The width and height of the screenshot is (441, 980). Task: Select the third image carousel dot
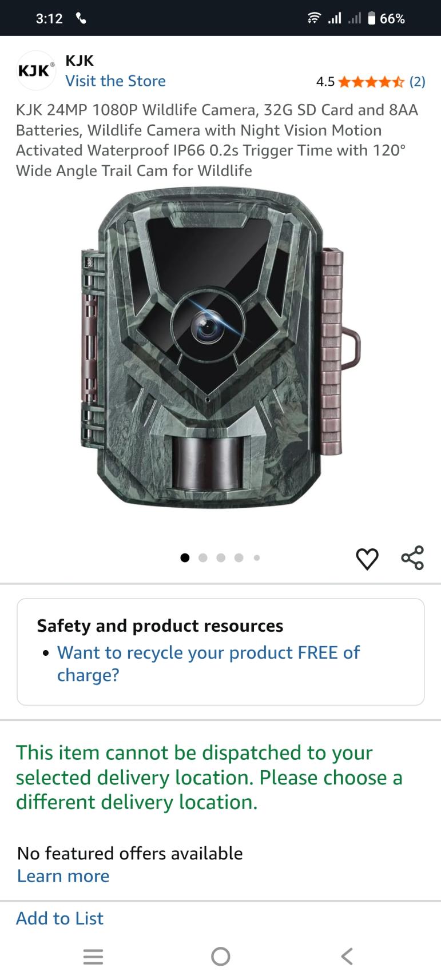221,557
